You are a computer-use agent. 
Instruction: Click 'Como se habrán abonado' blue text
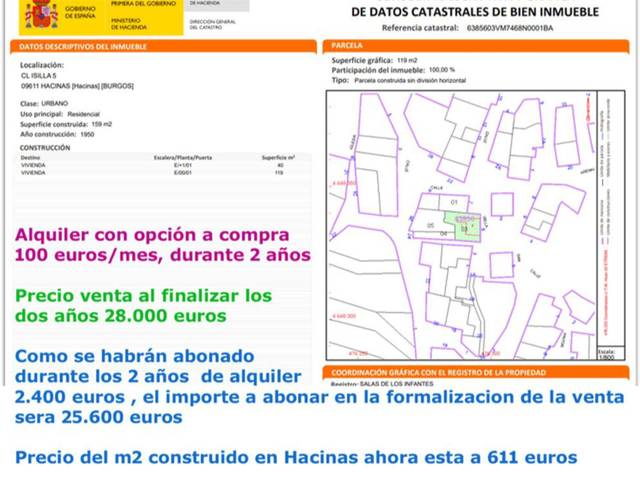[x=135, y=356]
